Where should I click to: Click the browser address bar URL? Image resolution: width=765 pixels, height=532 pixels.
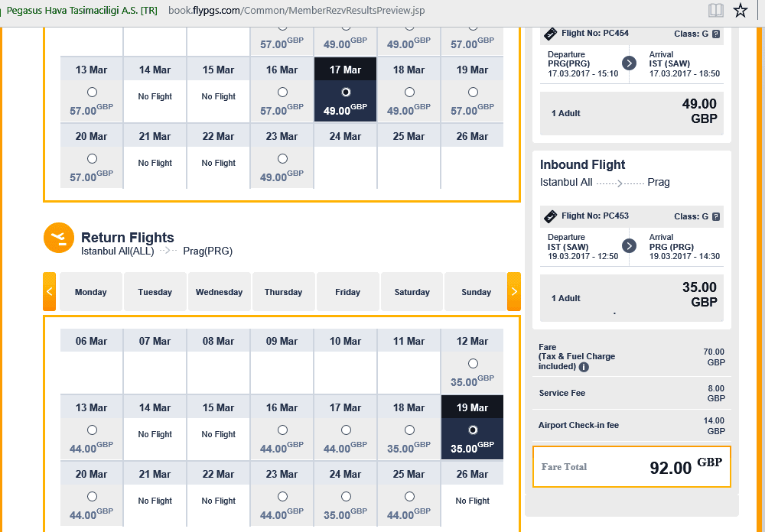[x=297, y=10]
